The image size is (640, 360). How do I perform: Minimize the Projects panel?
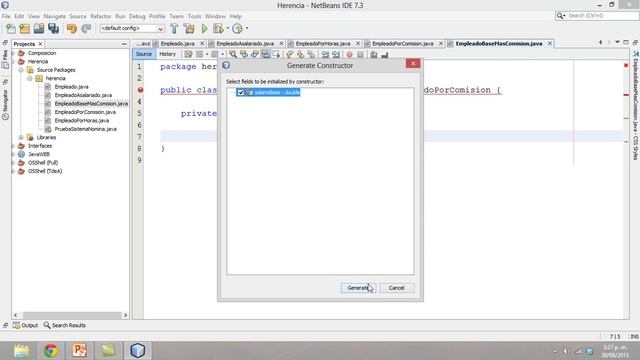(124, 44)
